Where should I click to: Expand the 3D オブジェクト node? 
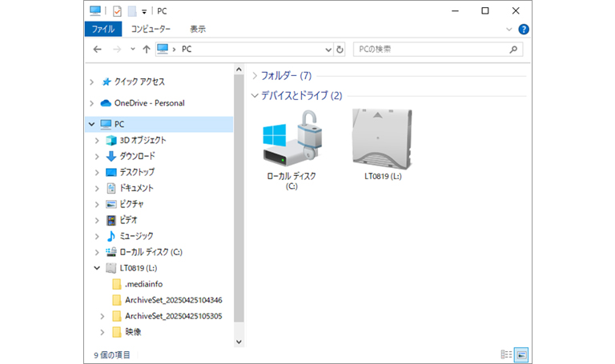97,140
